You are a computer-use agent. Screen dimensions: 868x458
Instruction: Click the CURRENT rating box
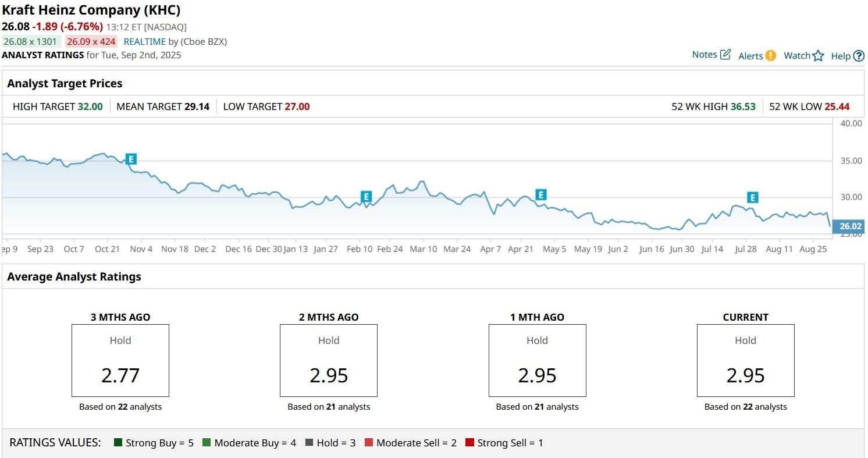[746, 361]
